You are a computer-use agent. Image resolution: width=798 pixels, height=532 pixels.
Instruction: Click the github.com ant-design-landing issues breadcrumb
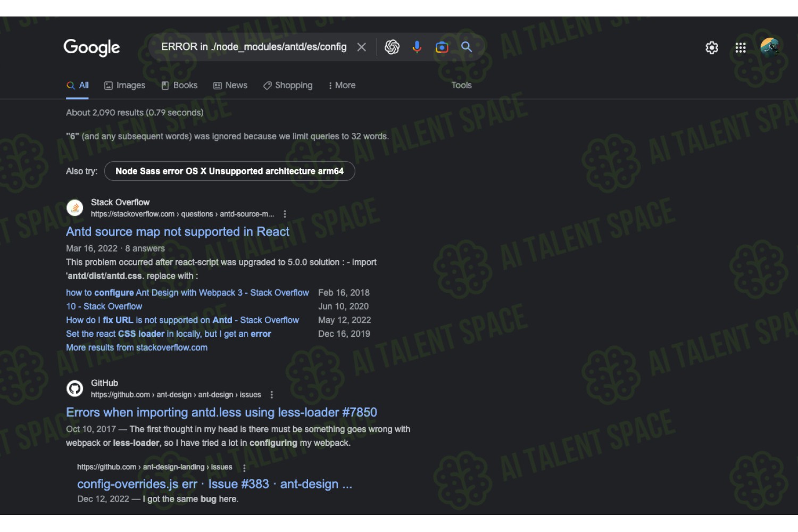(x=155, y=467)
